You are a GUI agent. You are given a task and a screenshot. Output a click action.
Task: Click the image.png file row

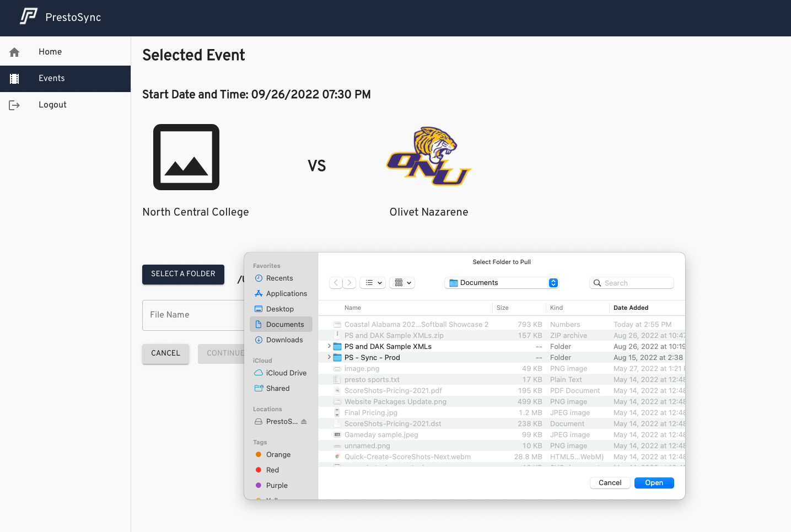pyautogui.click(x=502, y=369)
